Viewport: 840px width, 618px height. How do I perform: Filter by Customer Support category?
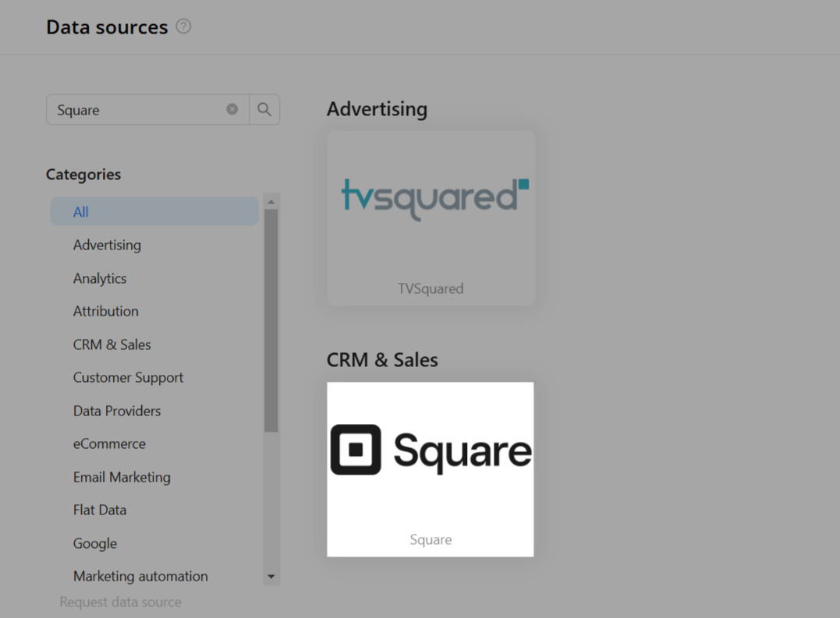click(x=128, y=378)
